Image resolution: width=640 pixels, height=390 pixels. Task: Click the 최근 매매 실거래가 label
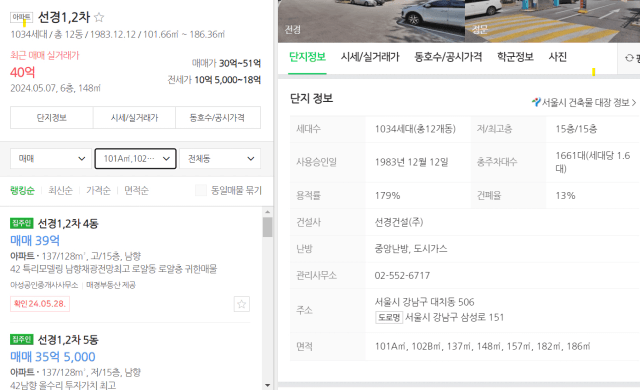pyautogui.click(x=44, y=55)
